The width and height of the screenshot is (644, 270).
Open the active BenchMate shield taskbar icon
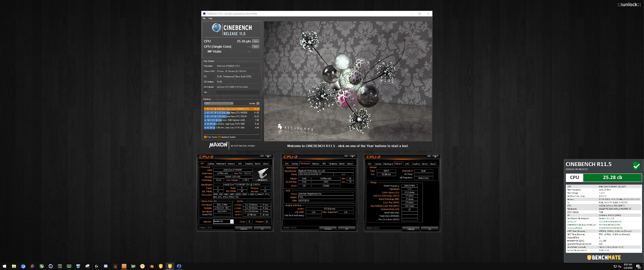coord(170,266)
